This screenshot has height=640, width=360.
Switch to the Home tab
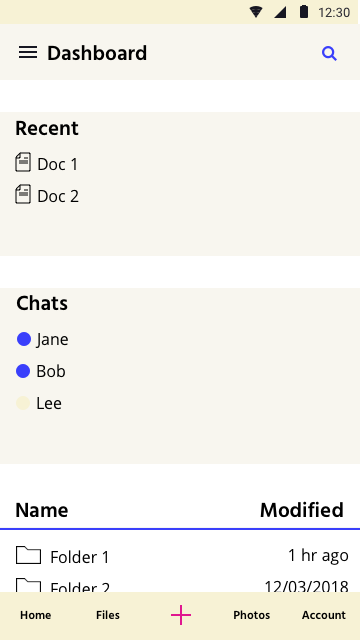tap(36, 615)
